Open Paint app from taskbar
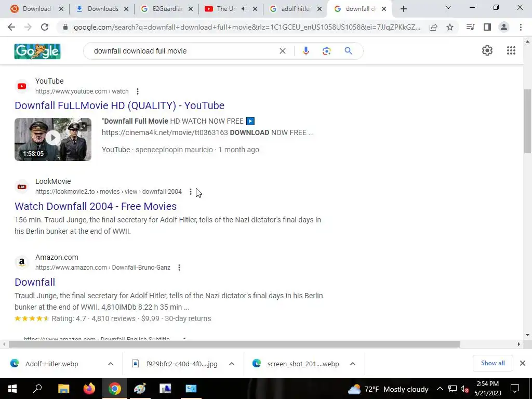The width and height of the screenshot is (532, 399). (140, 389)
